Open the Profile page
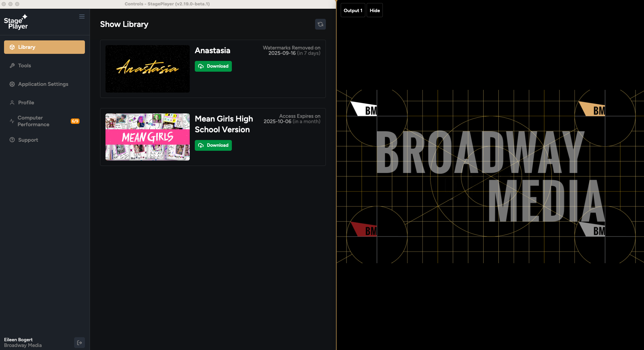 coord(44,103)
